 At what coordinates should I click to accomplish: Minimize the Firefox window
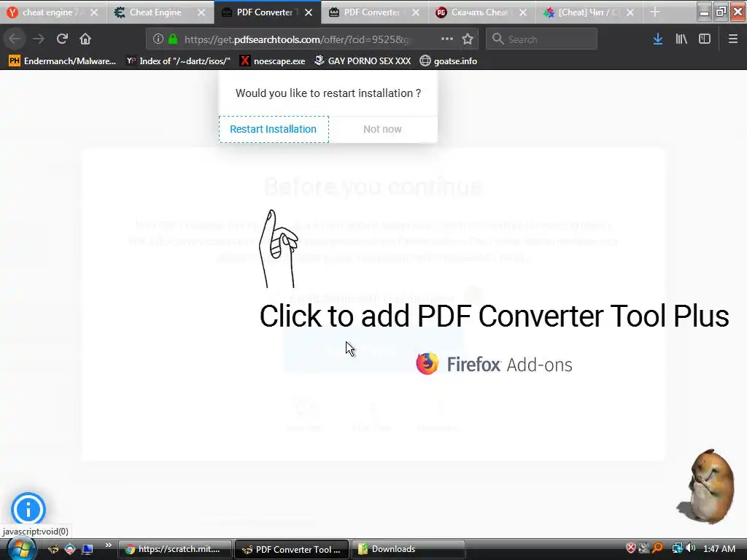tap(704, 12)
